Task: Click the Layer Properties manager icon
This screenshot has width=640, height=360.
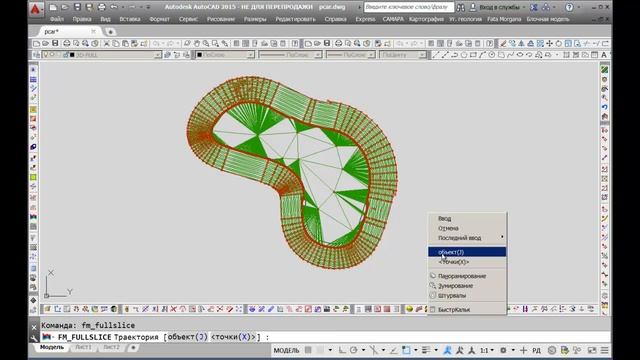Action: point(36,55)
